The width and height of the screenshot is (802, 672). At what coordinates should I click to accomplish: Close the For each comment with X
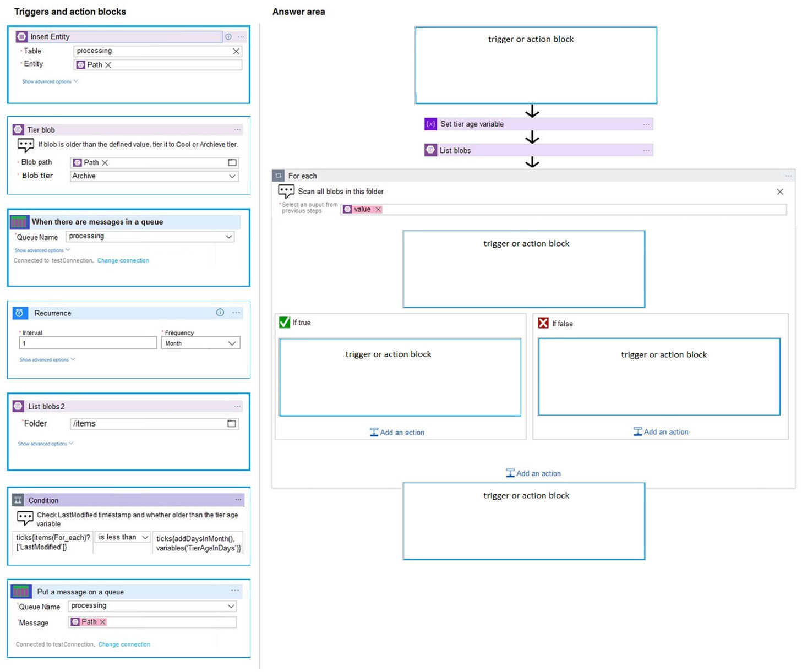pos(780,192)
